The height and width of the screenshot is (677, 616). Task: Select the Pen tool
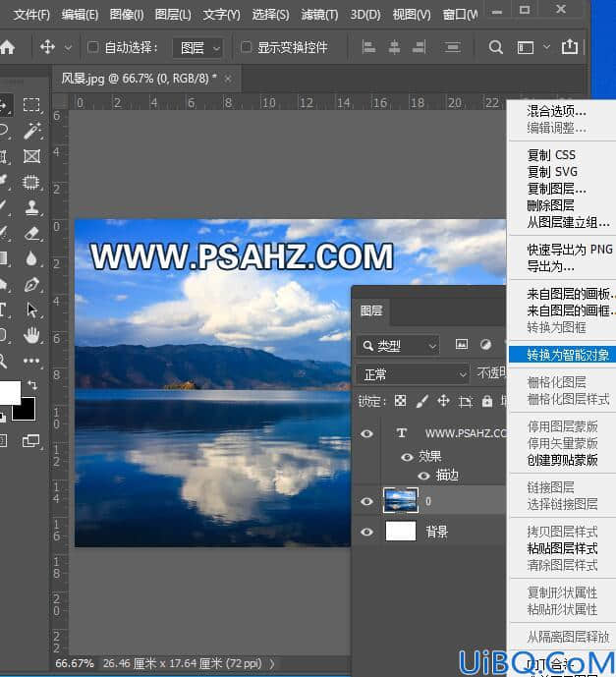click(31, 285)
